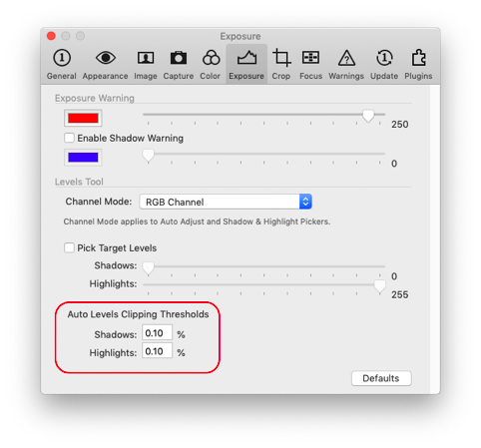Open the Update preferences icon
This screenshot has height=448, width=481.
384,65
